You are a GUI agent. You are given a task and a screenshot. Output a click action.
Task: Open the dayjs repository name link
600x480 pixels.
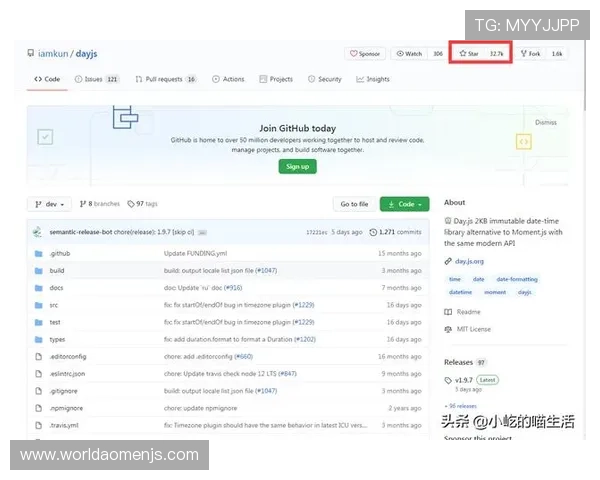tap(86, 54)
